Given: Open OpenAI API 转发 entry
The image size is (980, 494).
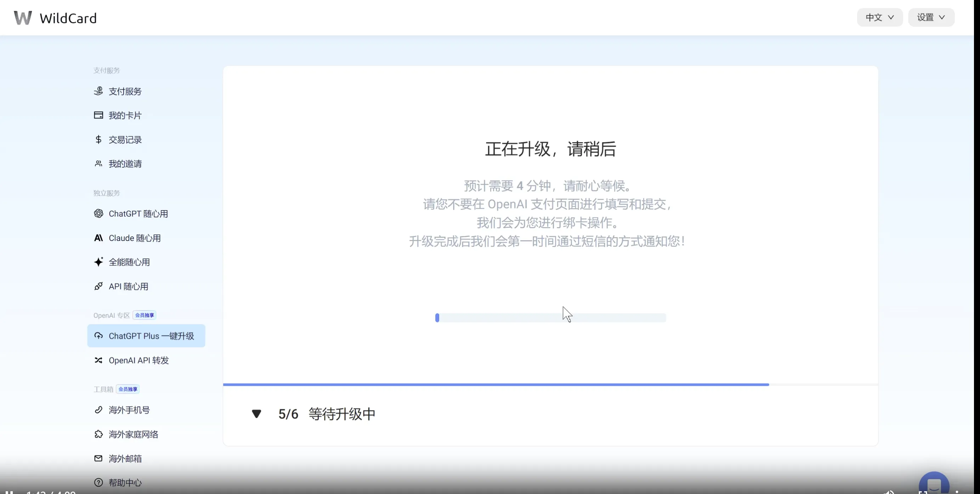Looking at the screenshot, I should [x=138, y=360].
